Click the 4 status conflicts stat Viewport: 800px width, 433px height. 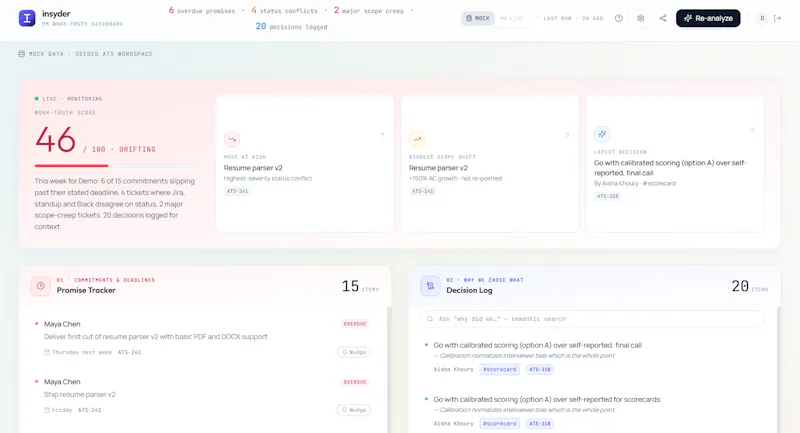(284, 10)
